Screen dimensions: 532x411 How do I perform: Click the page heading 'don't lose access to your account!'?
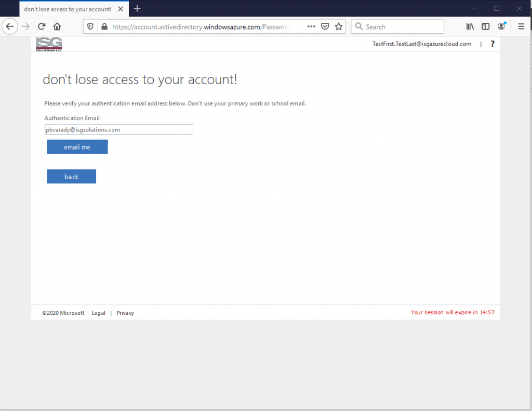tap(140, 79)
